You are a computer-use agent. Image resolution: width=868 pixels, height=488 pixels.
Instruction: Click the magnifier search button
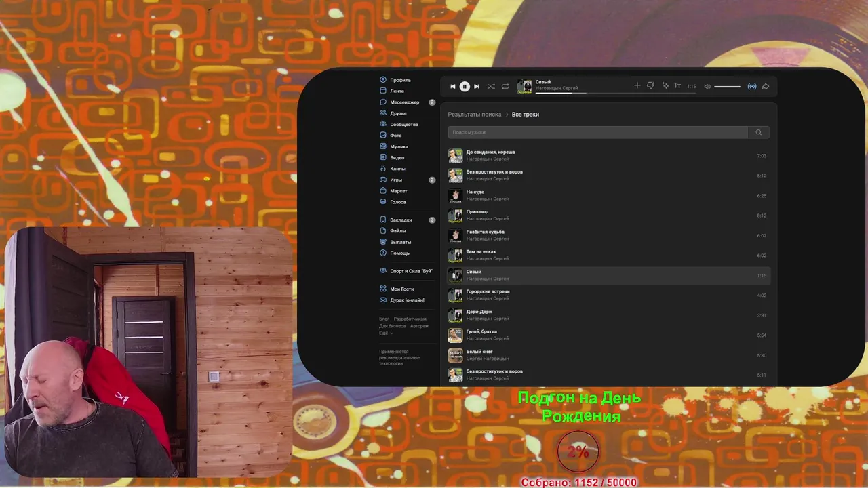click(x=759, y=132)
